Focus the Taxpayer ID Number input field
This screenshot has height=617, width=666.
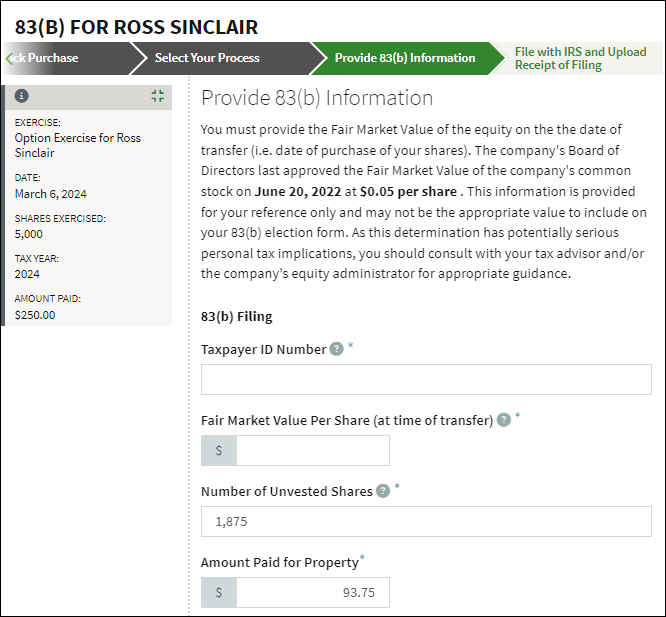[426, 379]
